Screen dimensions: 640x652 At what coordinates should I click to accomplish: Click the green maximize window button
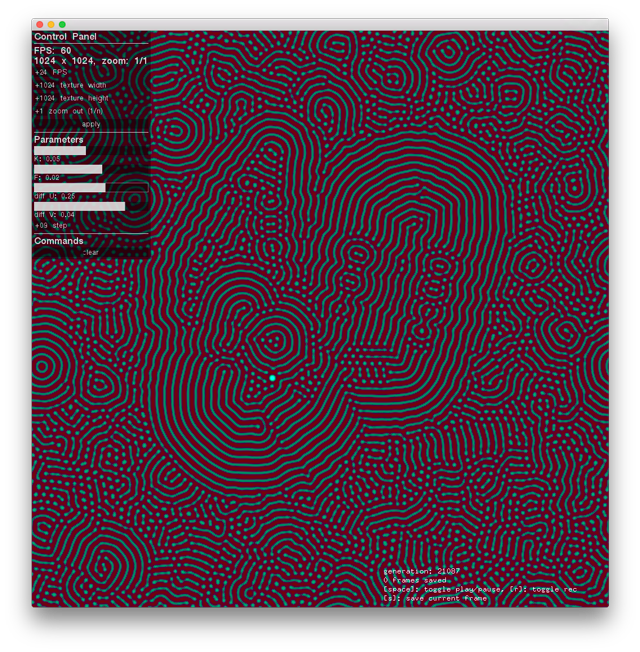62,24
